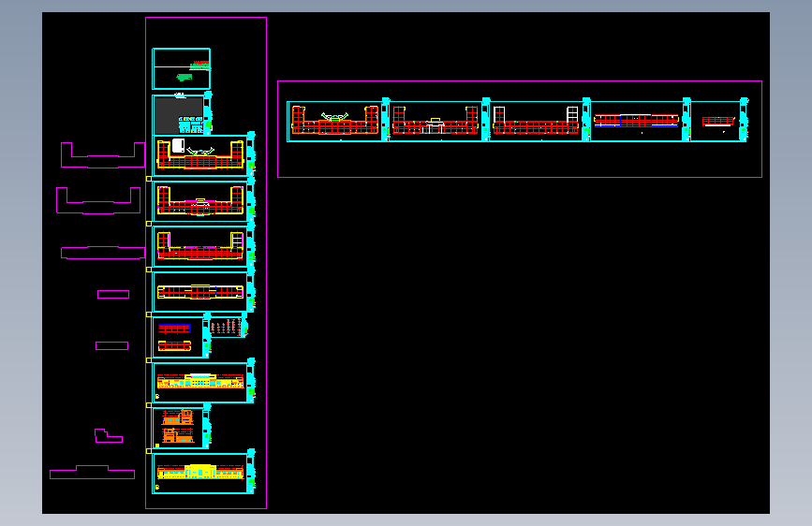Select the second magenta U-shaped outline
Image resolution: width=812 pixels, height=526 pixels.
click(98, 200)
